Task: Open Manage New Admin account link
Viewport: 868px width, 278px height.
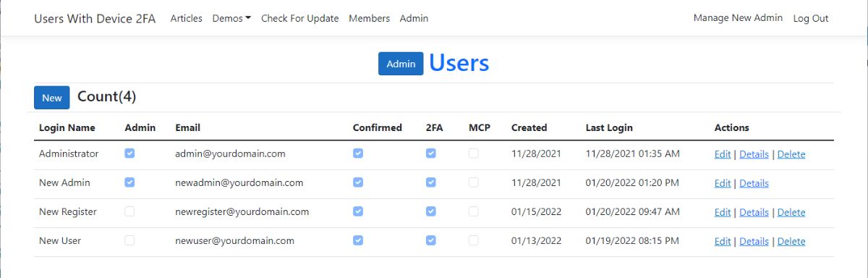Action: [738, 18]
